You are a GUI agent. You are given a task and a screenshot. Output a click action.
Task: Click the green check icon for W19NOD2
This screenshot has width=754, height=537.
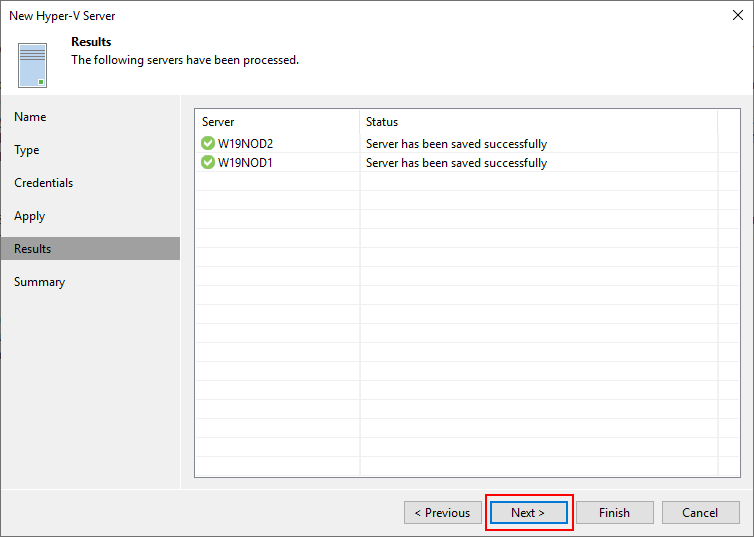208,143
